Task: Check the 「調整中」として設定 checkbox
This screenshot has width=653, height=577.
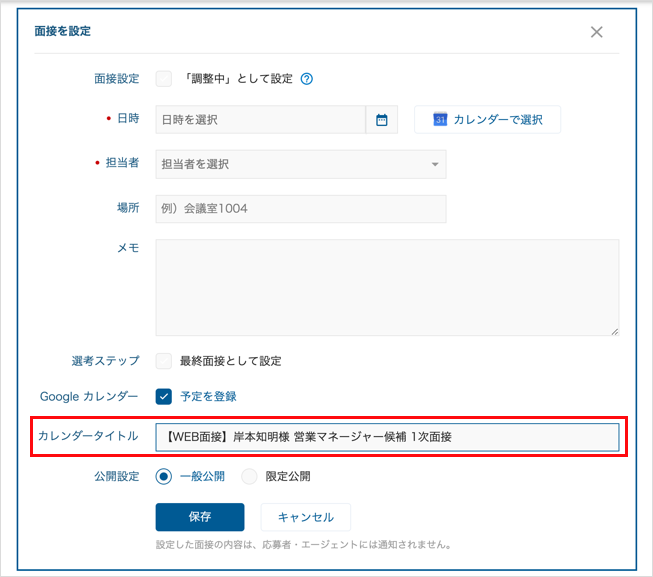Action: [164, 79]
